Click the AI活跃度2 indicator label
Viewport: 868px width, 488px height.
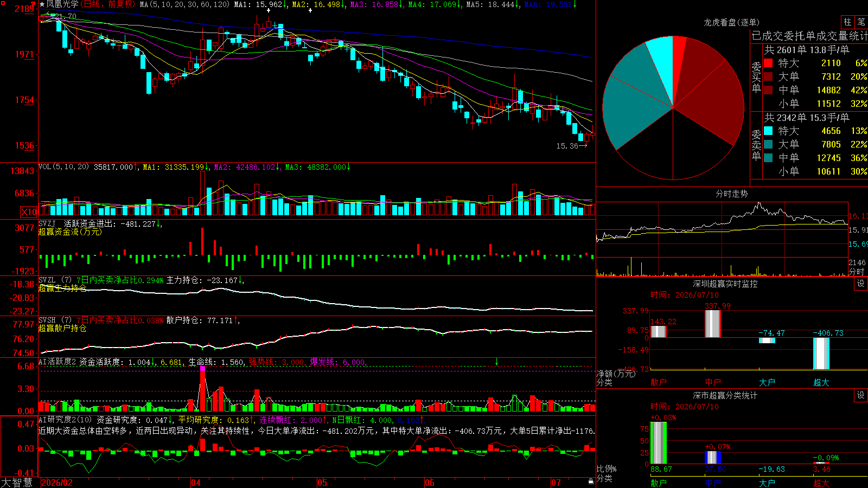tap(58, 362)
